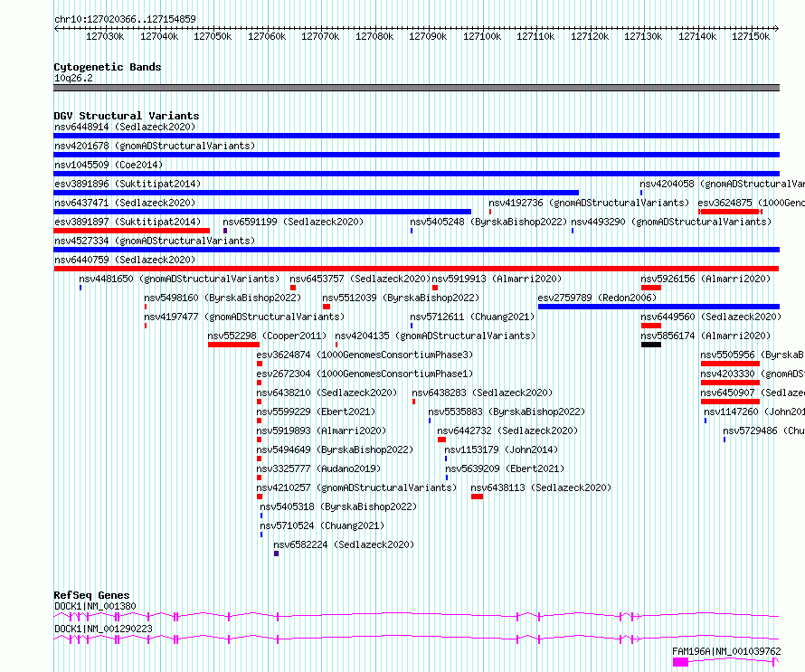Click the black bar under nsv5856174
This screenshot has width=805, height=672.
[x=651, y=345]
